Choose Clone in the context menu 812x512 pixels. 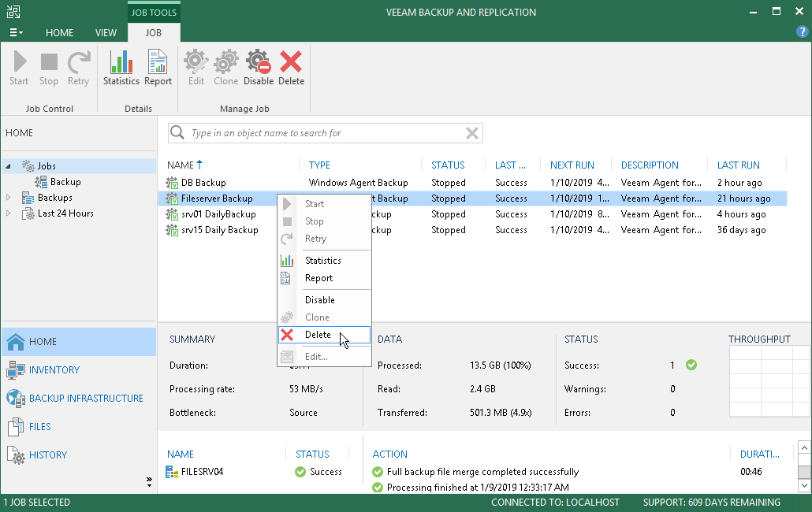tap(325, 317)
